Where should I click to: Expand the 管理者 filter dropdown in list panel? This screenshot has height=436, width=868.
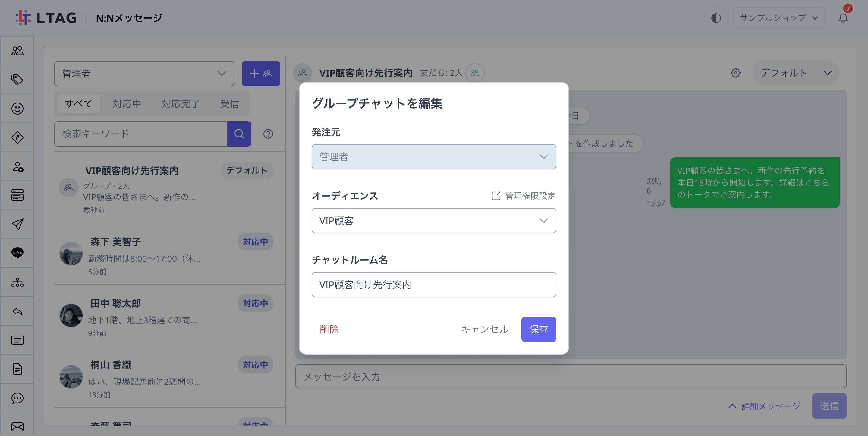tap(144, 74)
